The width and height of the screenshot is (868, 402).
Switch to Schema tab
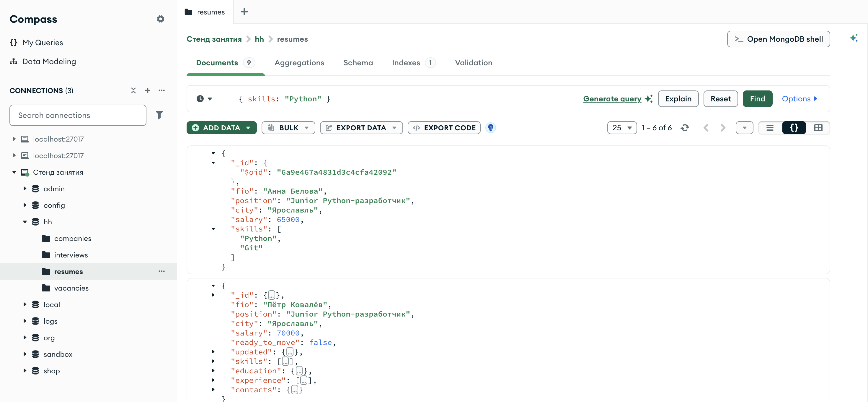coord(358,63)
